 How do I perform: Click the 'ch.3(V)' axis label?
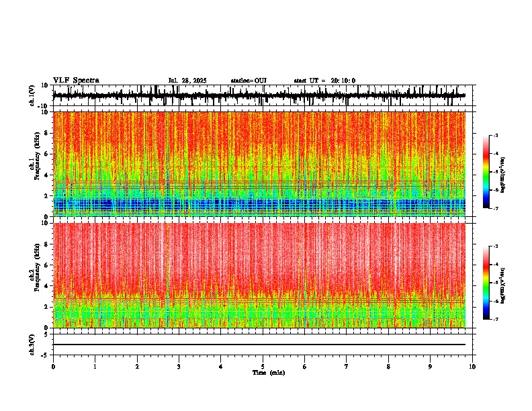point(32,345)
